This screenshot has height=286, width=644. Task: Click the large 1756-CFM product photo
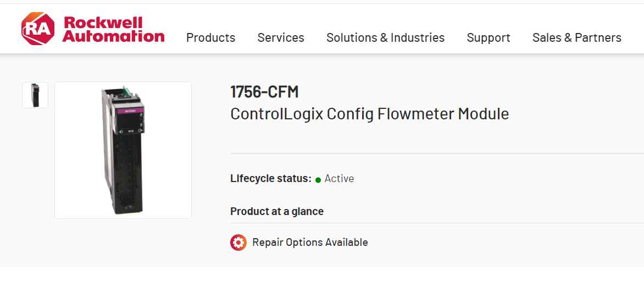[x=123, y=150]
